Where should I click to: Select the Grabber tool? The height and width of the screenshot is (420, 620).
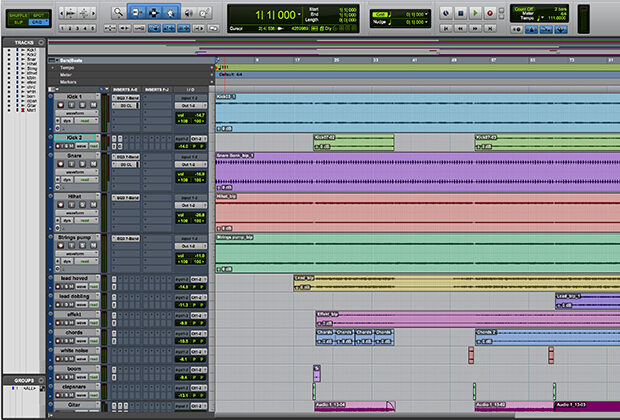click(x=171, y=13)
